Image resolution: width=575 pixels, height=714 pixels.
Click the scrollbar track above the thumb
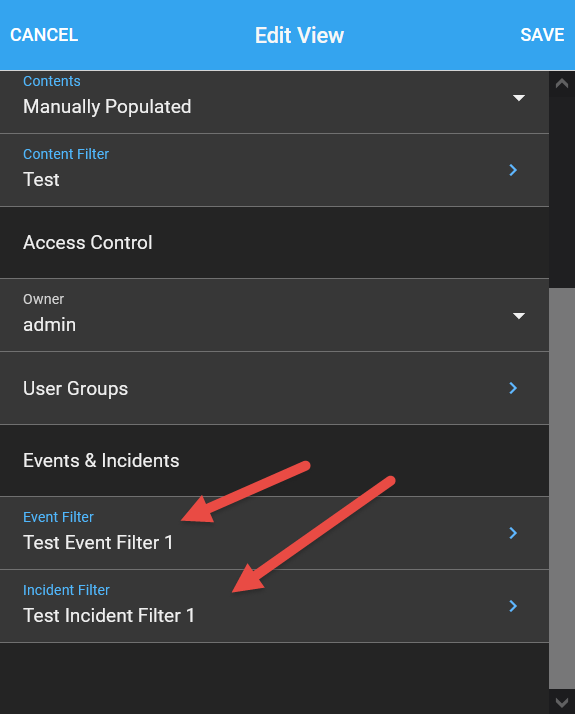[562, 191]
